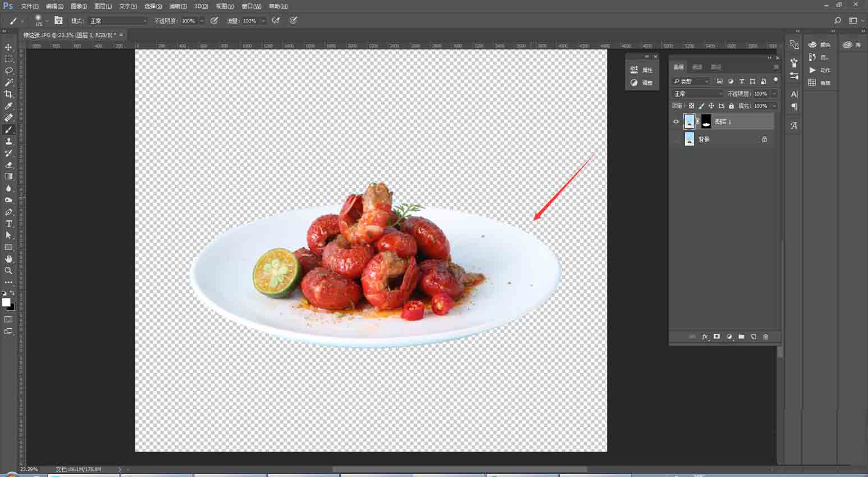Screen dimensions: 868x477
Task: Open the 图像(I) menu
Action: [79, 6]
